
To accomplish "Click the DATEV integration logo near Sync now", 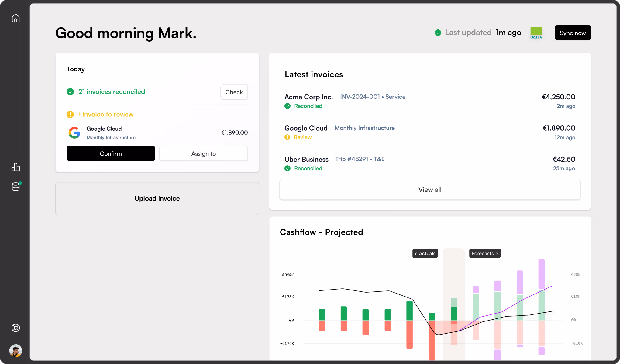I will (x=536, y=33).
